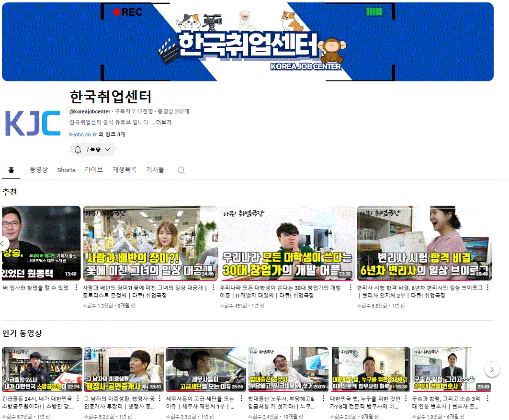Click the 조회수 451회 • 1년 전 text
The image size is (509, 420).
click(x=242, y=306)
